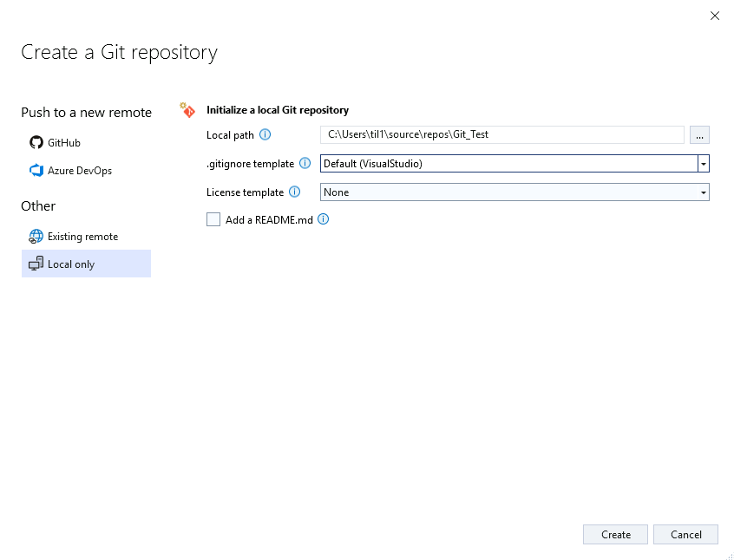
Task: Click info icon next to Local path
Action: point(265,134)
